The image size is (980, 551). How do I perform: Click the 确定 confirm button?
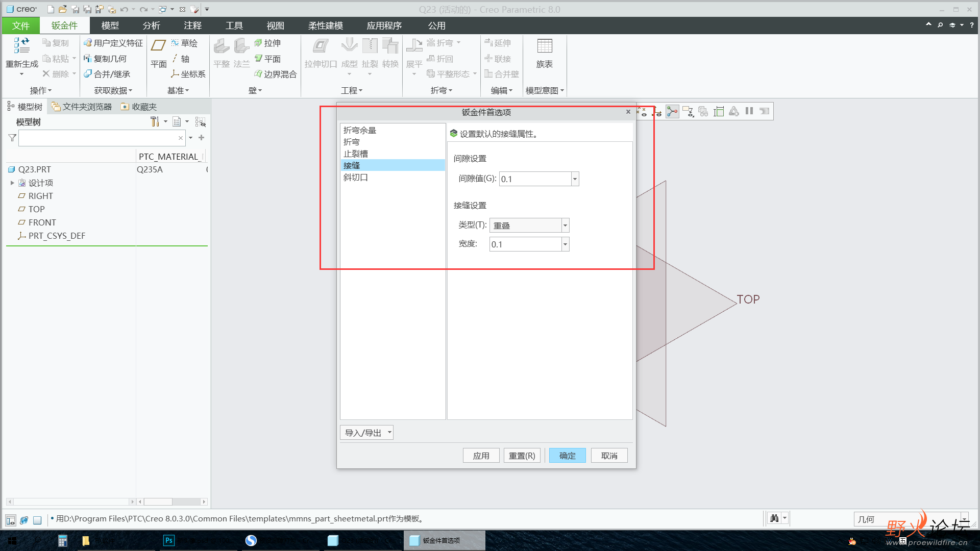568,456
